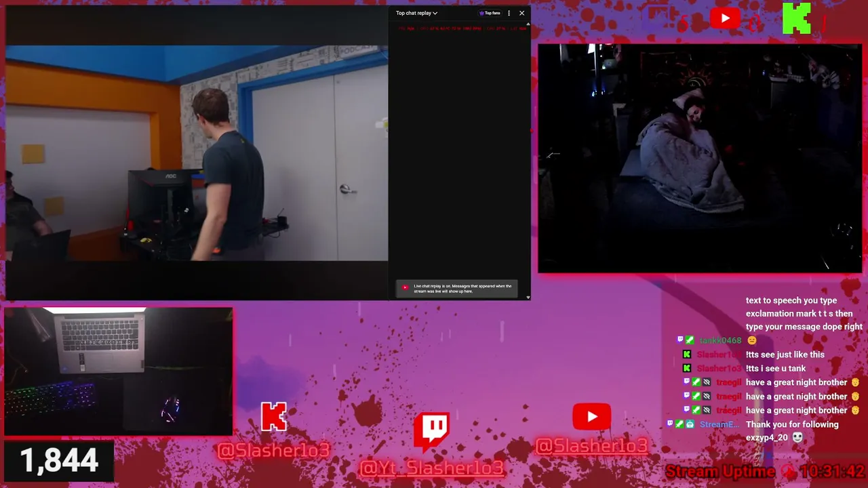Click the neutral face emoji after tankk0468
This screenshot has height=488, width=868.
click(x=751, y=340)
